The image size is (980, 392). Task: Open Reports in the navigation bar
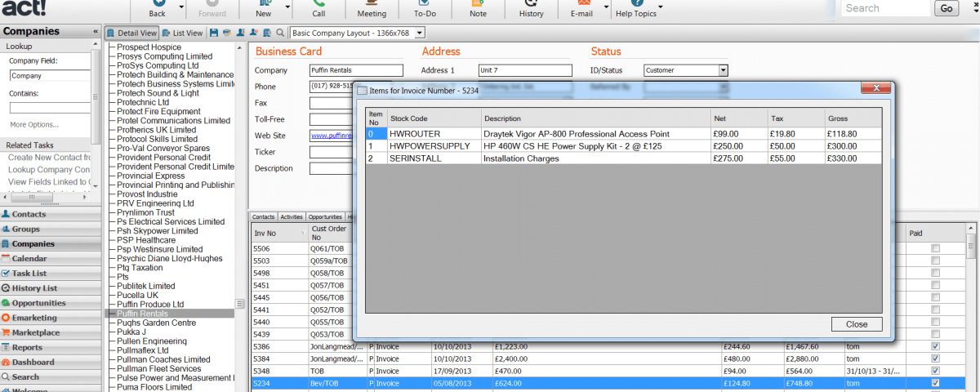point(51,347)
